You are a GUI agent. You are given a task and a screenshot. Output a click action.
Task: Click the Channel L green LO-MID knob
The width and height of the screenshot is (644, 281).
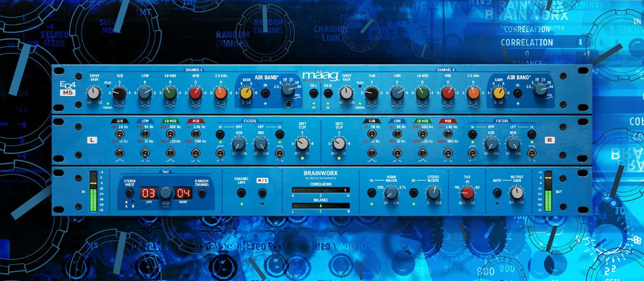coord(170,93)
